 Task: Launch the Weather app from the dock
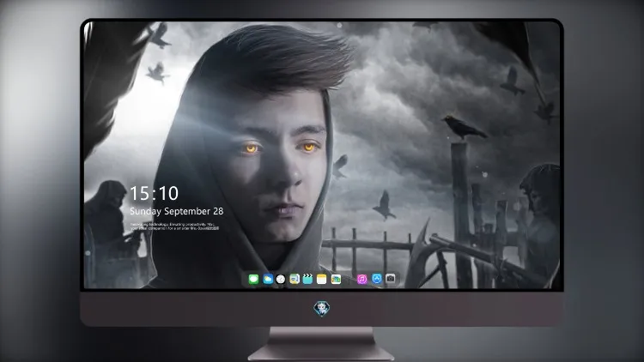coord(268,280)
